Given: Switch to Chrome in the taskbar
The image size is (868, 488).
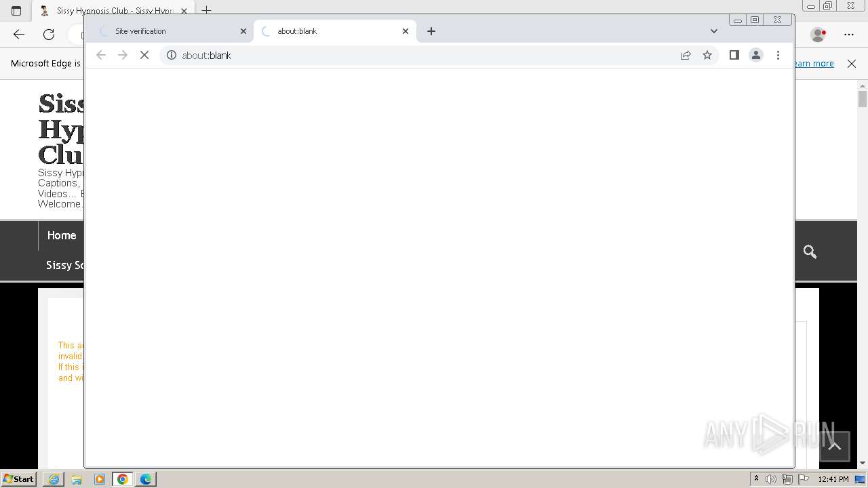Looking at the screenshot, I should pos(123,479).
